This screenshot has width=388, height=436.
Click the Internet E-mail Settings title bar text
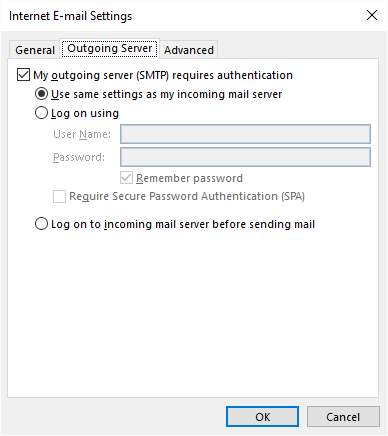70,16
